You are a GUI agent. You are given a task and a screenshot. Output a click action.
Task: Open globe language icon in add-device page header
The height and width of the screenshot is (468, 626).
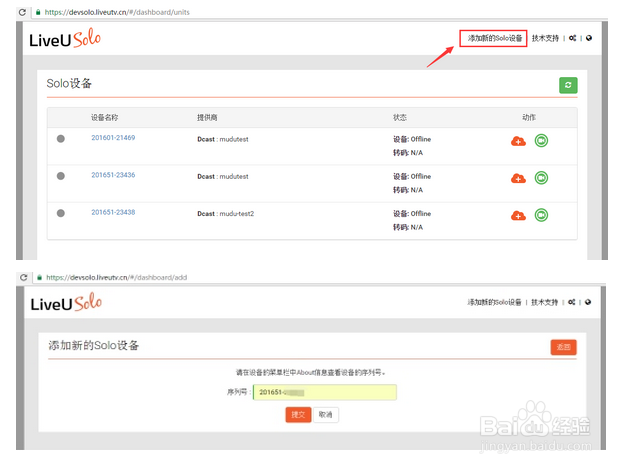[588, 302]
